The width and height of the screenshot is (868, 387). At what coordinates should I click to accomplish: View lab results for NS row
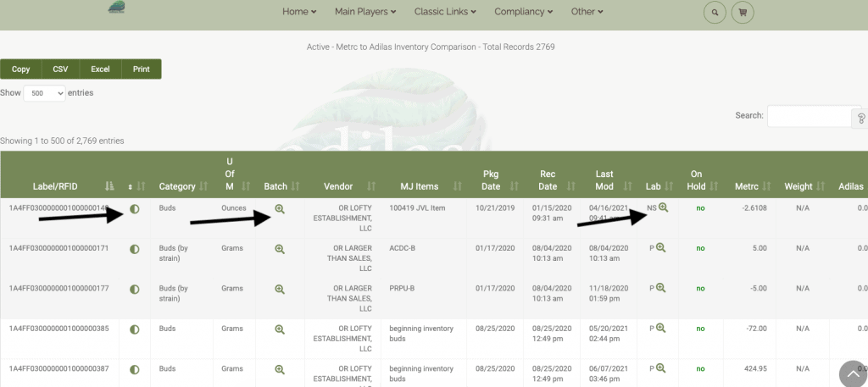[x=663, y=207]
